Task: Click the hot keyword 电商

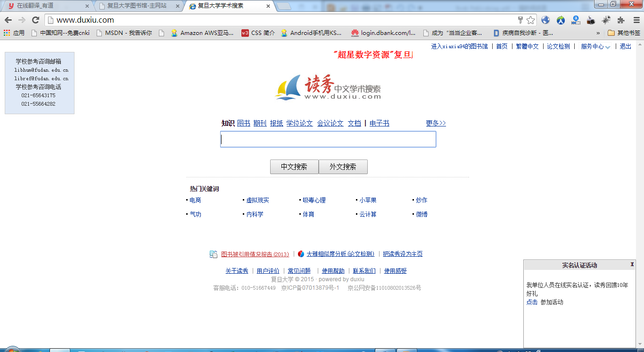Action: coord(195,200)
